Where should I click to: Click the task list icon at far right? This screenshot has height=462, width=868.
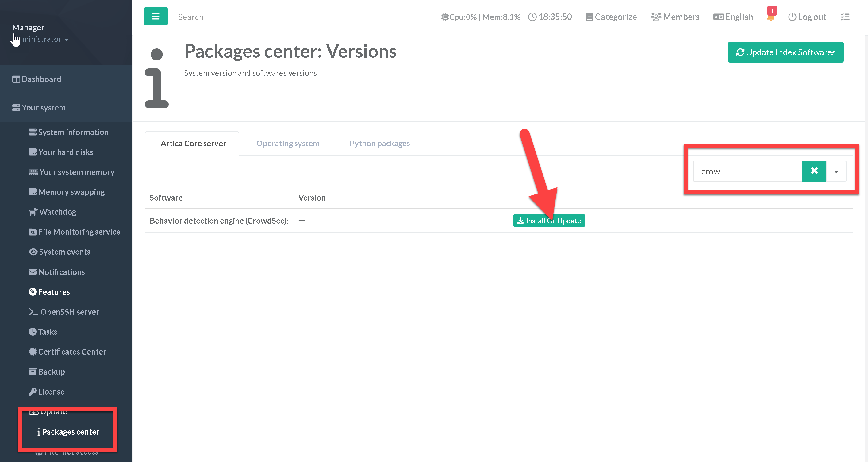845,17
